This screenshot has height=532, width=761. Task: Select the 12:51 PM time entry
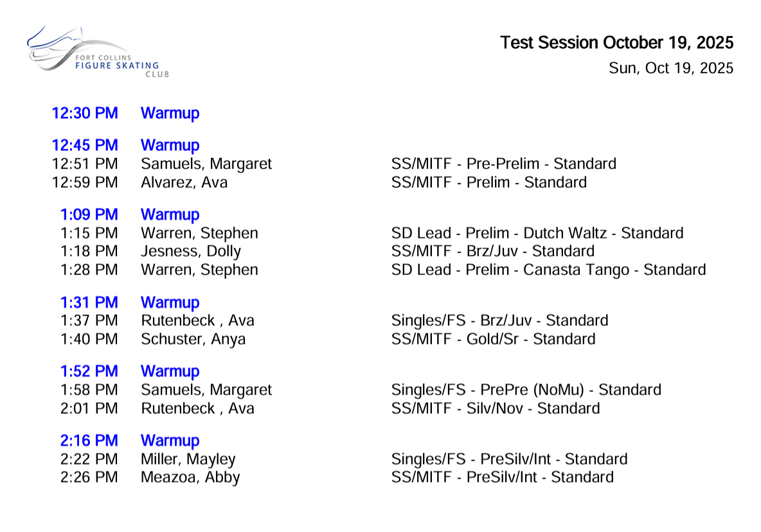tap(85, 164)
